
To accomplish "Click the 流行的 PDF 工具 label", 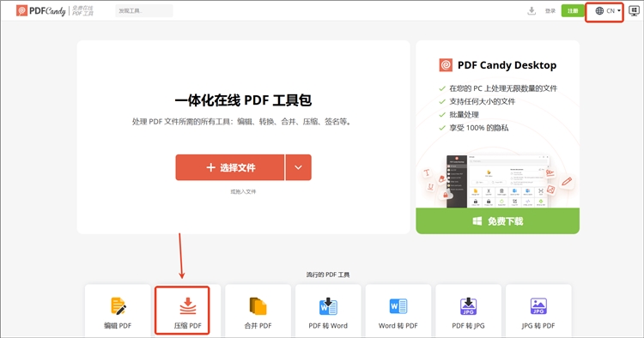I will (328, 275).
